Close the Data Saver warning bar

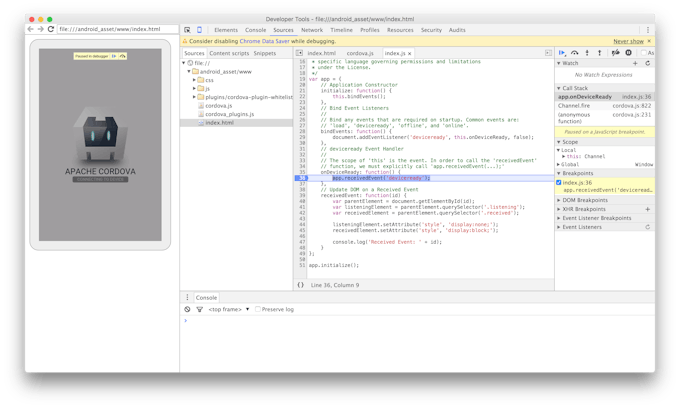(x=649, y=41)
